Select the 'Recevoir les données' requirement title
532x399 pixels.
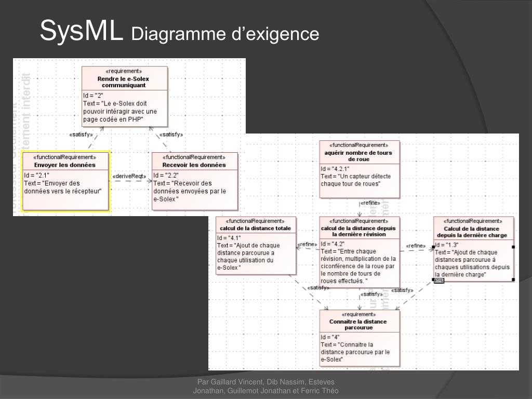[194, 165]
